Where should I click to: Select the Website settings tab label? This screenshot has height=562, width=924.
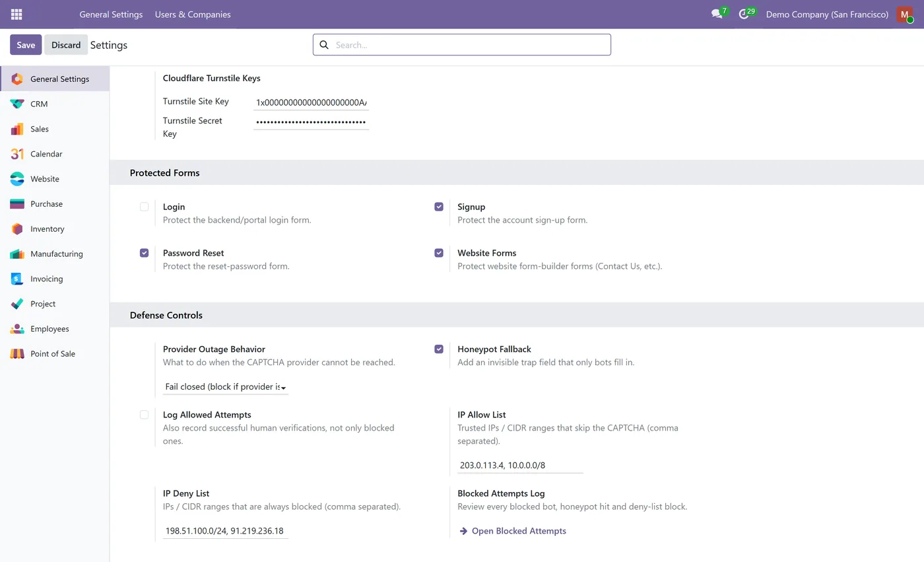point(45,179)
